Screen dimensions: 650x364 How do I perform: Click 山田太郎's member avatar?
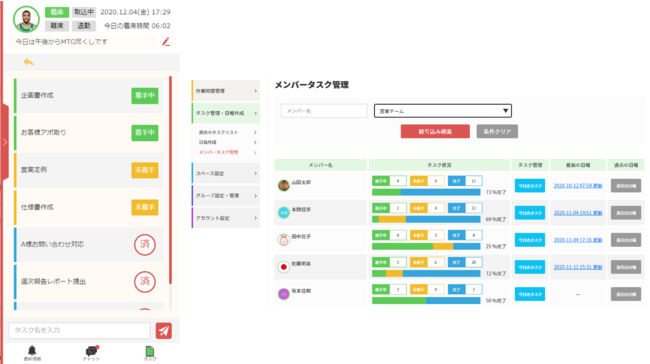tap(284, 185)
